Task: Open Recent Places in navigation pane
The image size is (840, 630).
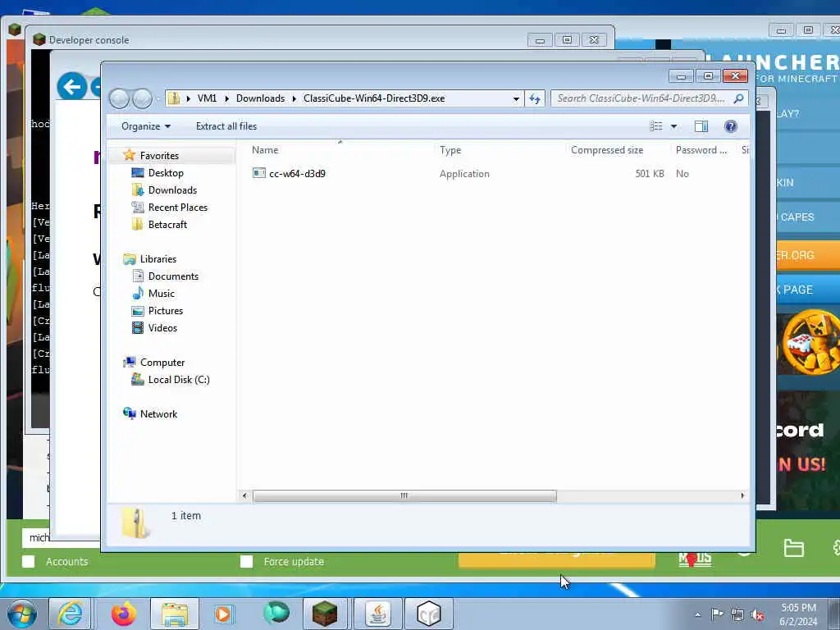Action: click(x=177, y=208)
